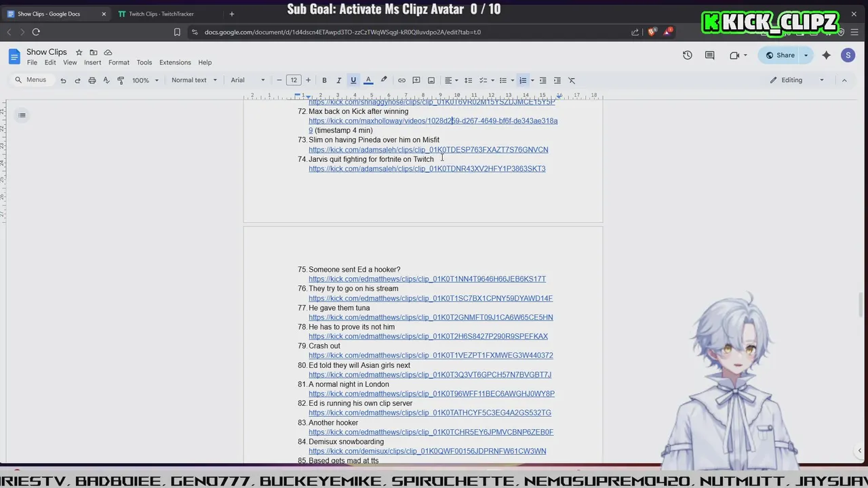Screen dimensions: 868x488
Task: Collapse the menus with the chevron-up button
Action: point(844,80)
